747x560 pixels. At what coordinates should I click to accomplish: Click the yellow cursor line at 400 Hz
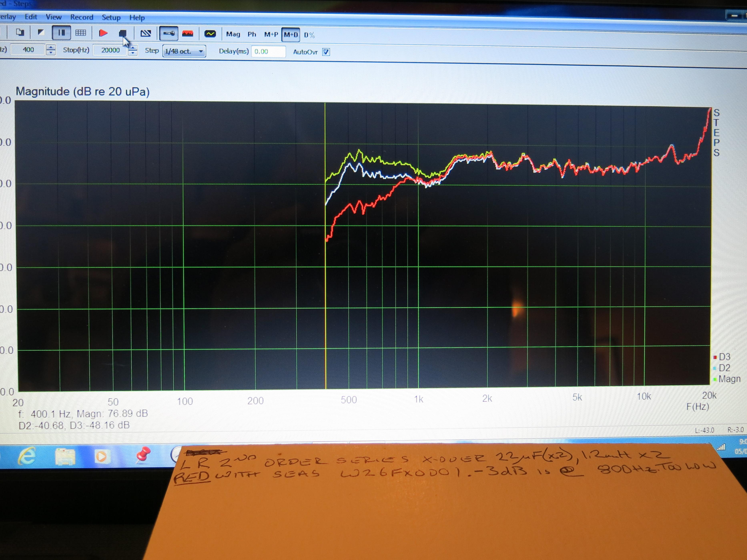(x=325, y=246)
